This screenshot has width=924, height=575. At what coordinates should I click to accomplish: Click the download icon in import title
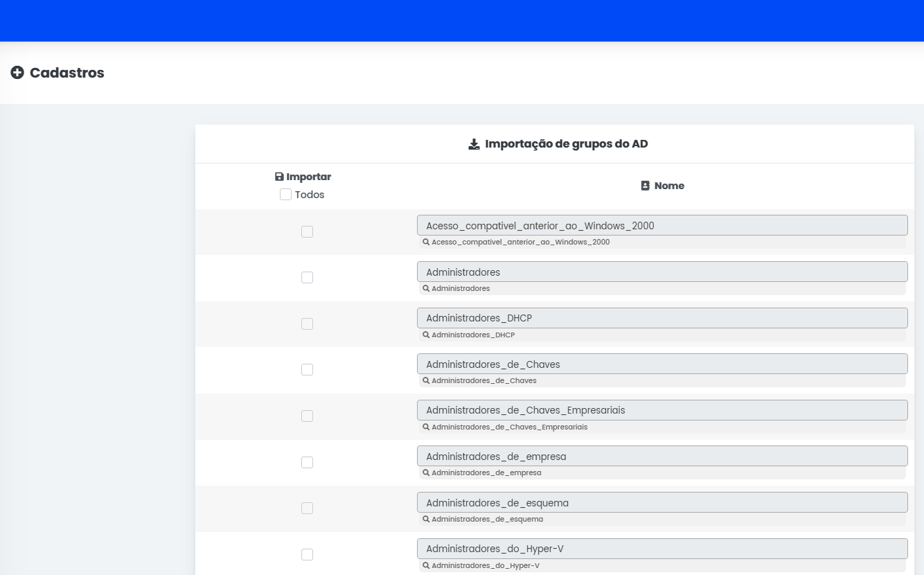pyautogui.click(x=474, y=144)
